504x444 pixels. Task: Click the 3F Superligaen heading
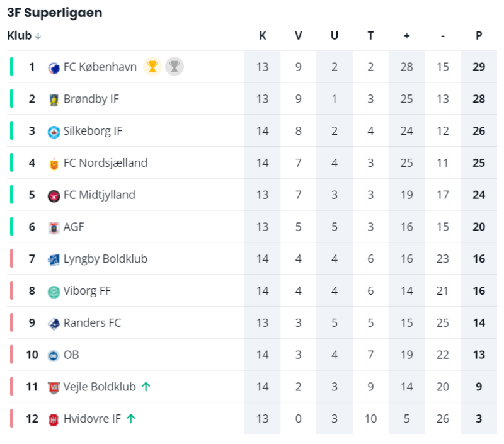pyautogui.click(x=55, y=13)
